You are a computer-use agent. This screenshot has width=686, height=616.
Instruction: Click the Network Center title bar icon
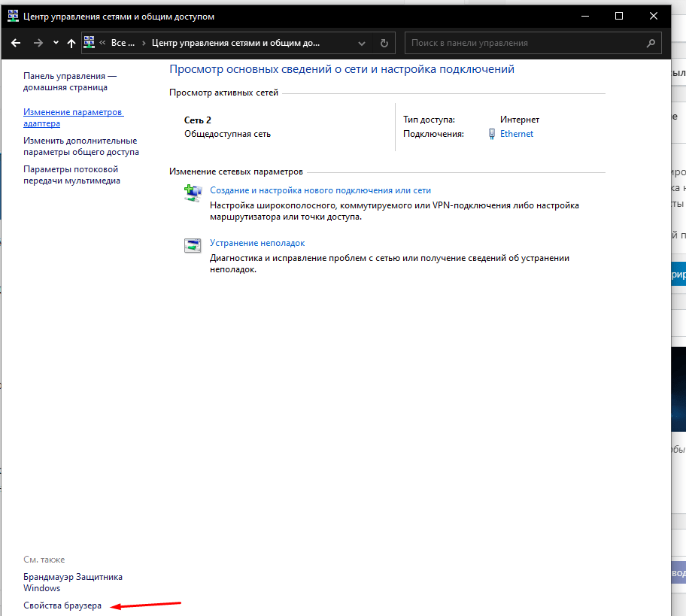pos(13,16)
